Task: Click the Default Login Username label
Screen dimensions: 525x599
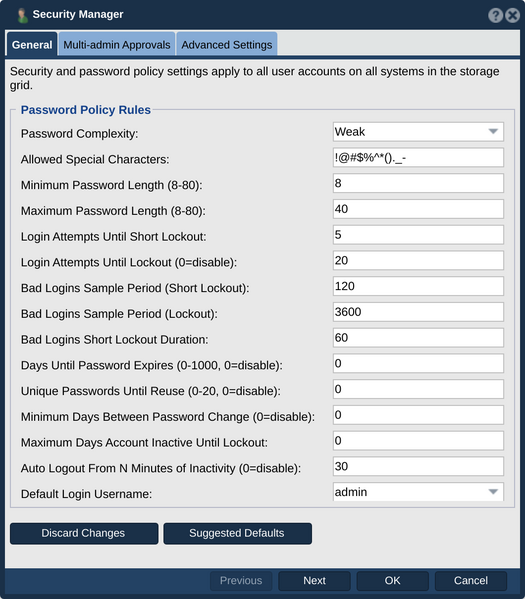Action: (x=86, y=494)
